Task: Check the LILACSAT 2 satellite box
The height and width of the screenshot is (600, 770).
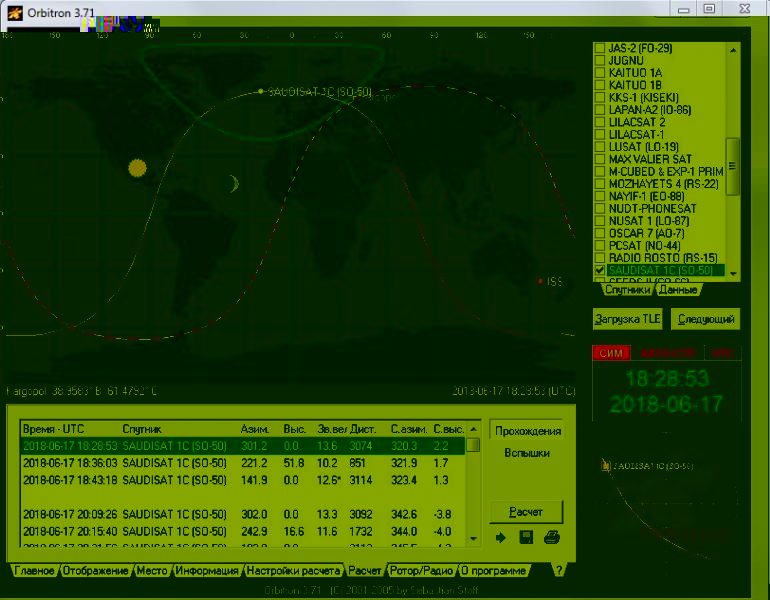Action: point(600,123)
